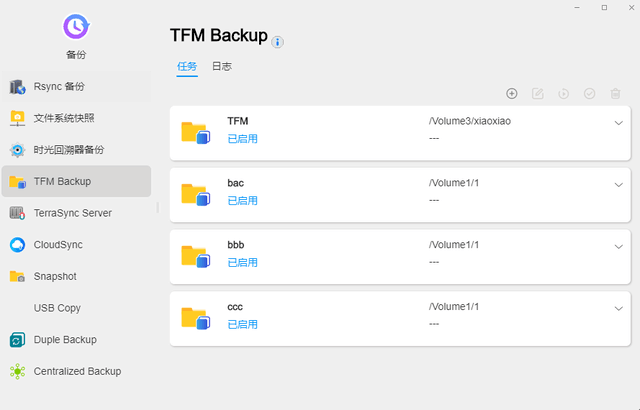The height and width of the screenshot is (410, 640).
Task: Switch to the 日志 tab
Action: pyautogui.click(x=222, y=66)
